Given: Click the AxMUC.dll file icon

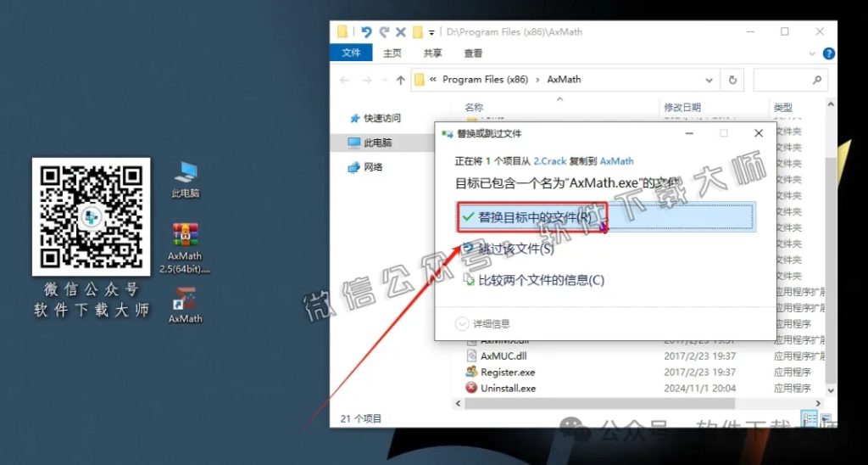Looking at the screenshot, I should (x=471, y=356).
